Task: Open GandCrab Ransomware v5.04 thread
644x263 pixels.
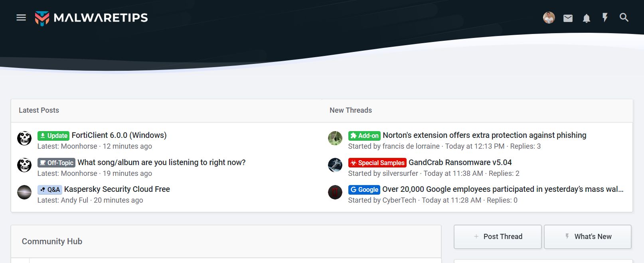Action: tap(460, 162)
